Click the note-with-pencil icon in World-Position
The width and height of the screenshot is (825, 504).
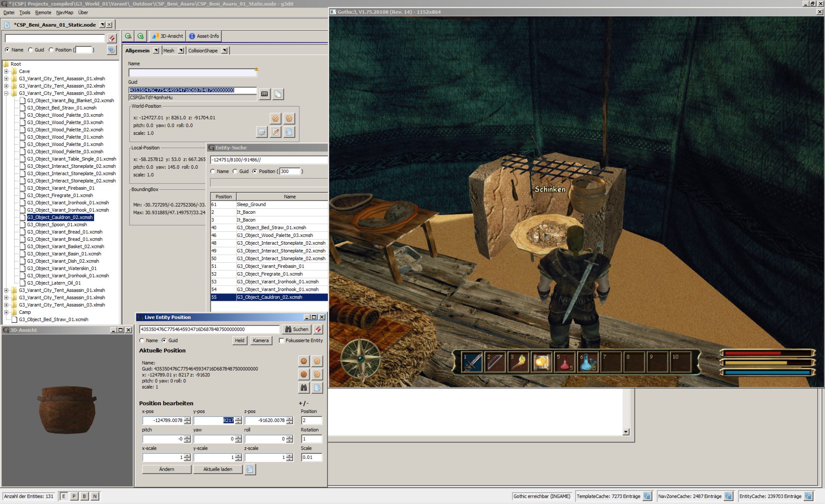262,132
